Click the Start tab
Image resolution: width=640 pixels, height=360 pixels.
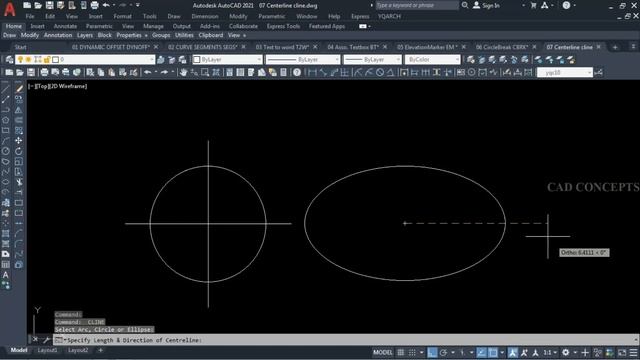20,47
